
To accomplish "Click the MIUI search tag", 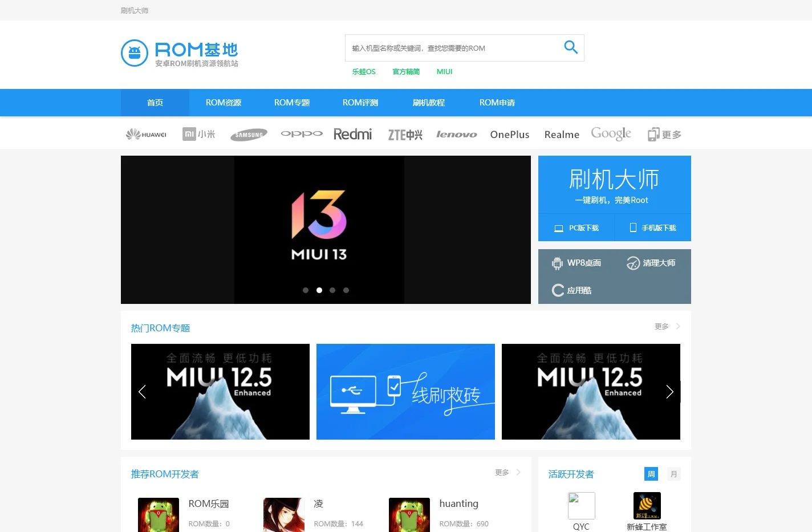I will 445,72.
